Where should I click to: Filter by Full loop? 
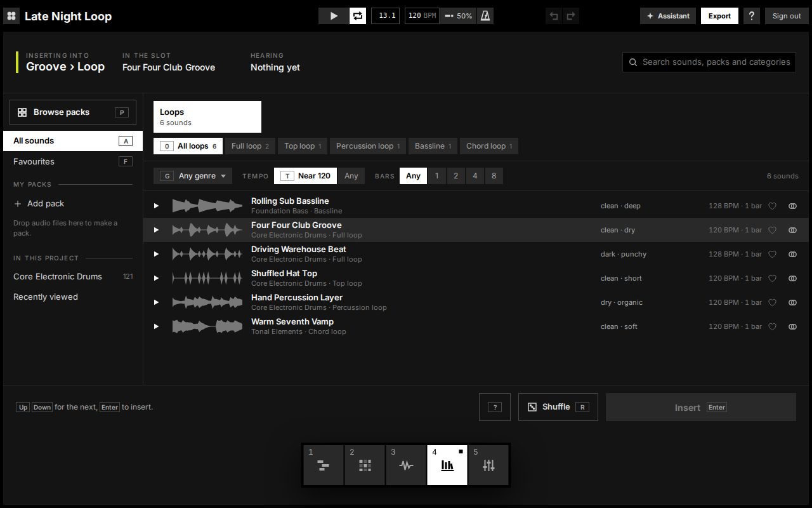pos(250,146)
